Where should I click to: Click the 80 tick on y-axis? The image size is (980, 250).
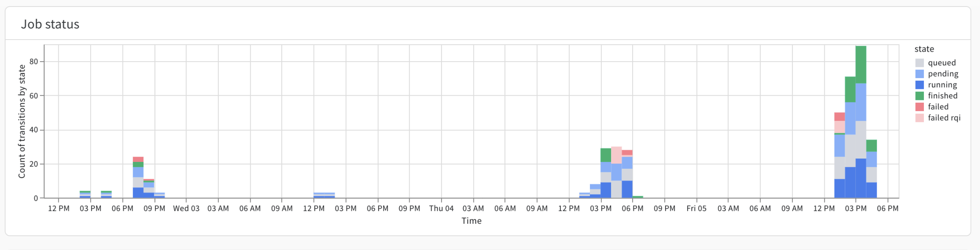click(x=34, y=62)
